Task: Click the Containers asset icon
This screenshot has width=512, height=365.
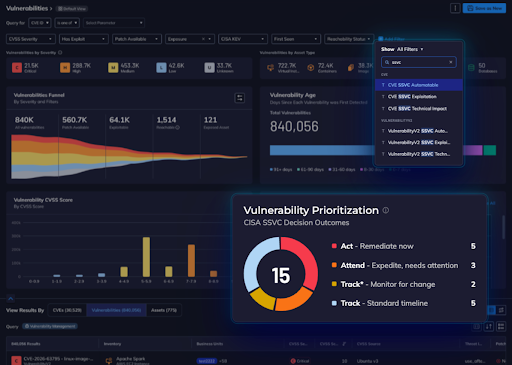Action: (x=310, y=68)
